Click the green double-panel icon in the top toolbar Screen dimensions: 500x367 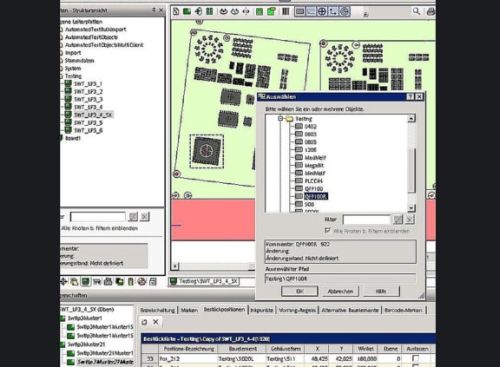click(x=209, y=12)
